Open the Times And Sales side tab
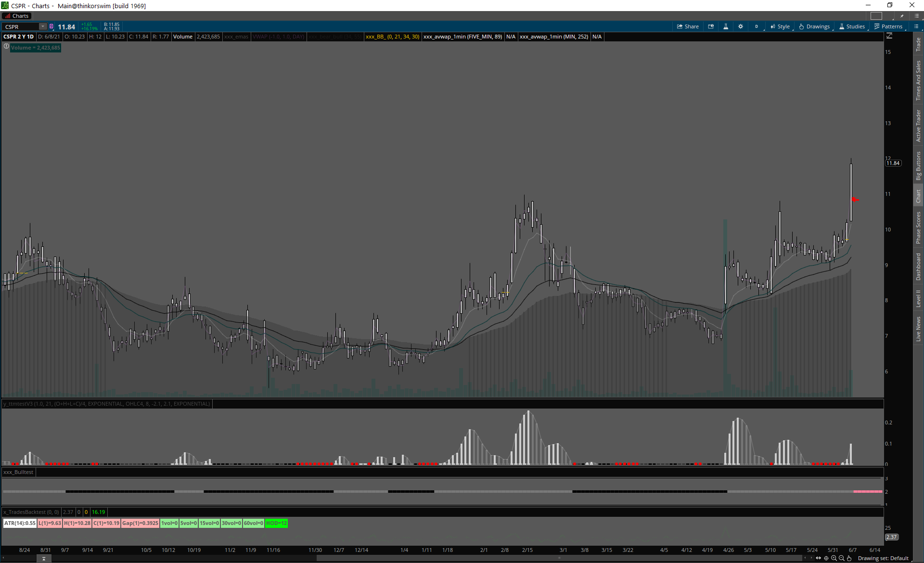This screenshot has height=563, width=924. coord(918,80)
